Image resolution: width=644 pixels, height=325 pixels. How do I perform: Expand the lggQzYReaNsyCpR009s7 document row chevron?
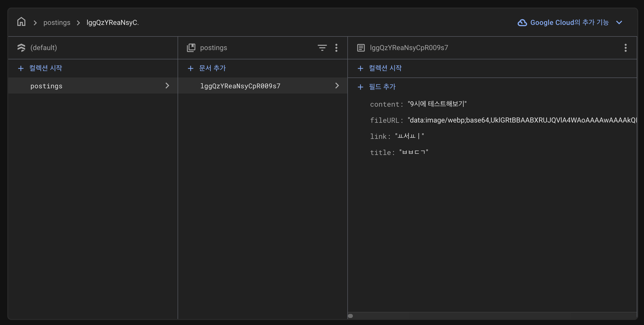coord(337,86)
